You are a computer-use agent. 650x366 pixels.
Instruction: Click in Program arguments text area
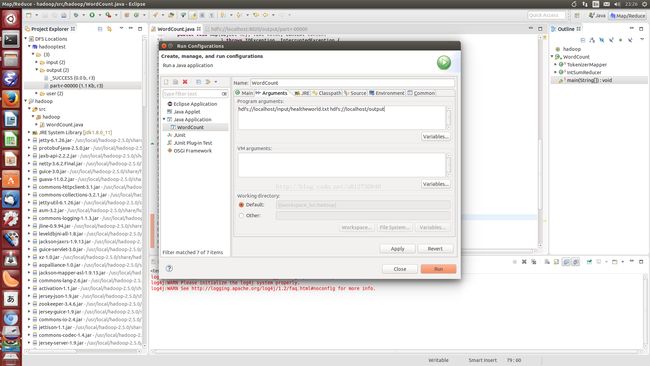341,117
